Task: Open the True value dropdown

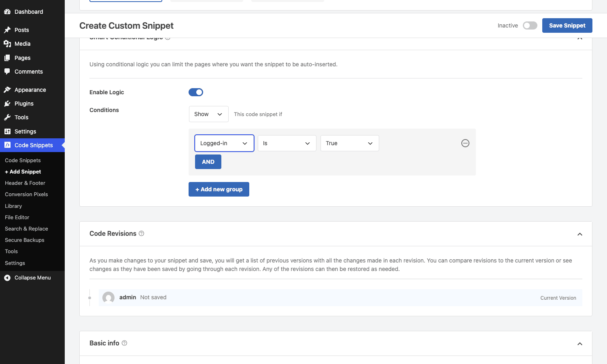Action: (350, 143)
